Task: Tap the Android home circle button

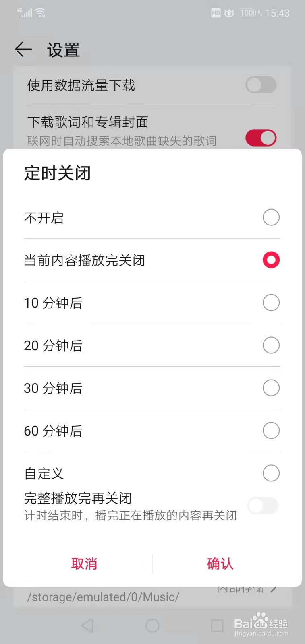Action: [x=152, y=625]
